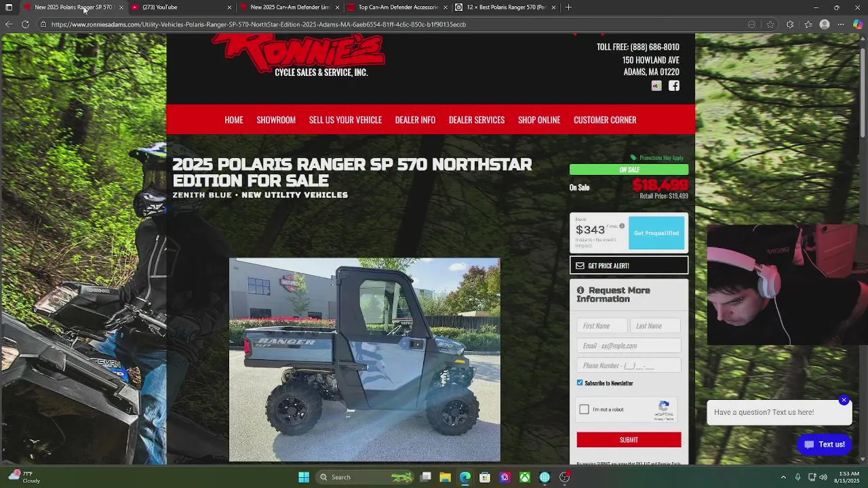This screenshot has width=868, height=488.
Task: Close the YouTube tab
Action: pyautogui.click(x=229, y=7)
